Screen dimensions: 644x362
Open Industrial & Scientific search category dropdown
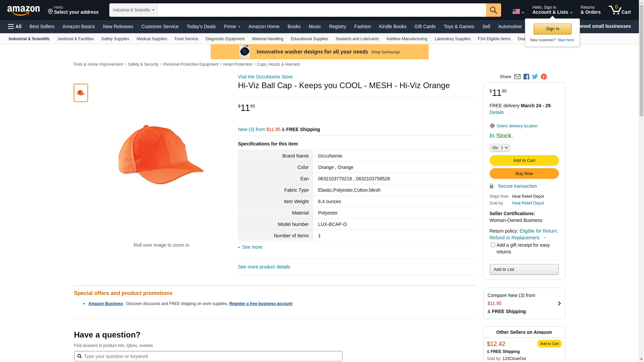coord(133,10)
